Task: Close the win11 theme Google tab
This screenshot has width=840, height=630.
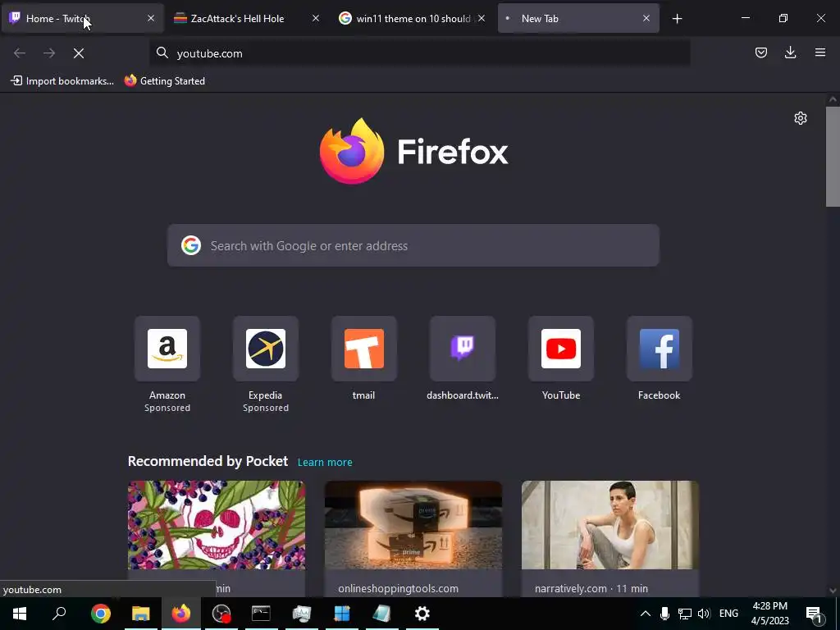Action: [482, 18]
